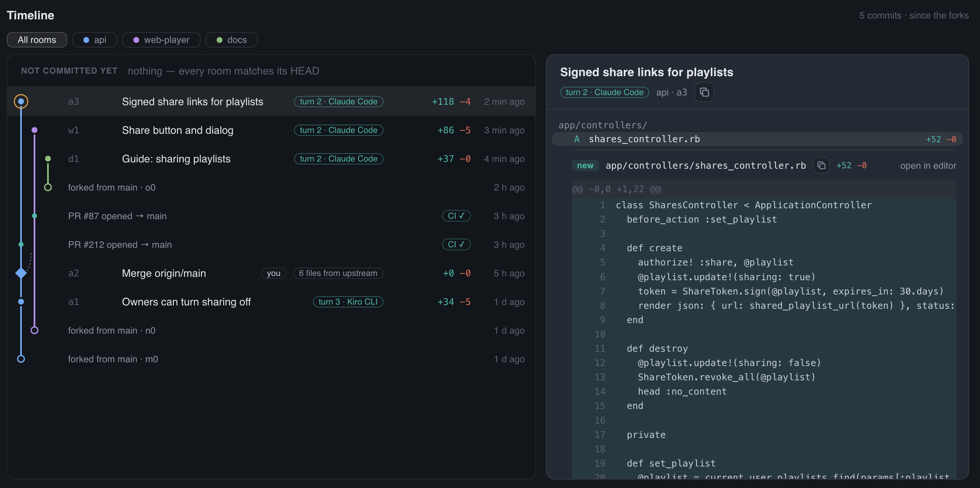Select forked from main n0 row
980x488 pixels.
point(271,330)
